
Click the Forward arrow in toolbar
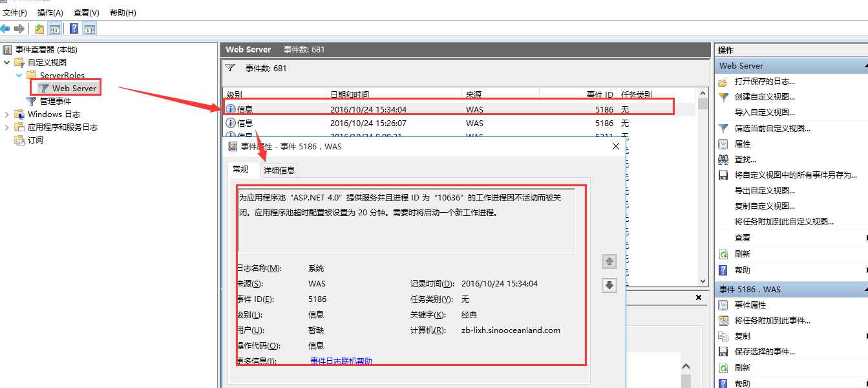tap(19, 29)
